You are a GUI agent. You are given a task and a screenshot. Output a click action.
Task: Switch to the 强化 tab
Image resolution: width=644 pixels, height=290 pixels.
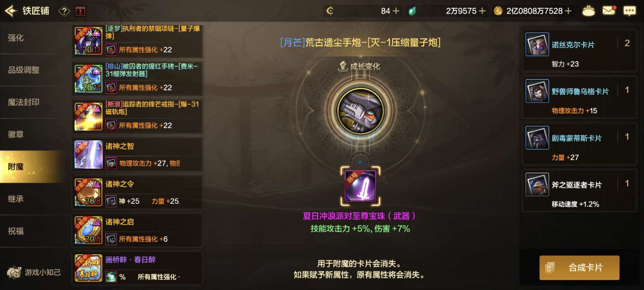pos(16,38)
